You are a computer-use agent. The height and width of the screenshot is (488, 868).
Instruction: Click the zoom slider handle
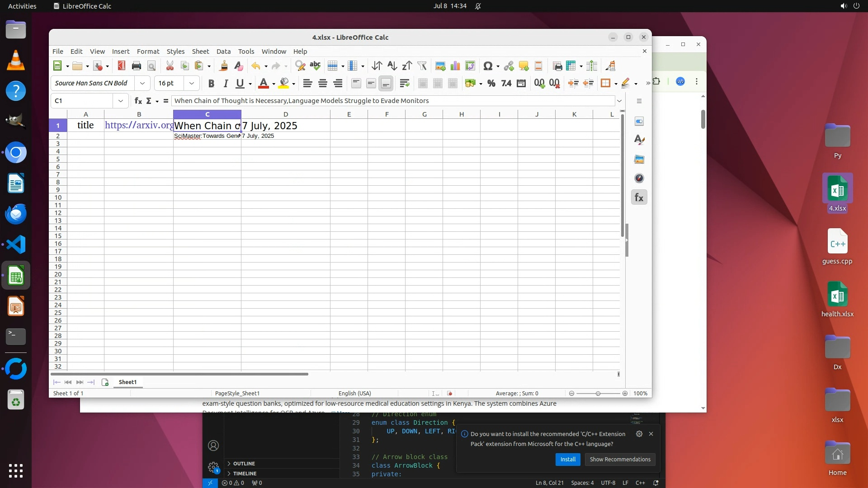point(598,394)
